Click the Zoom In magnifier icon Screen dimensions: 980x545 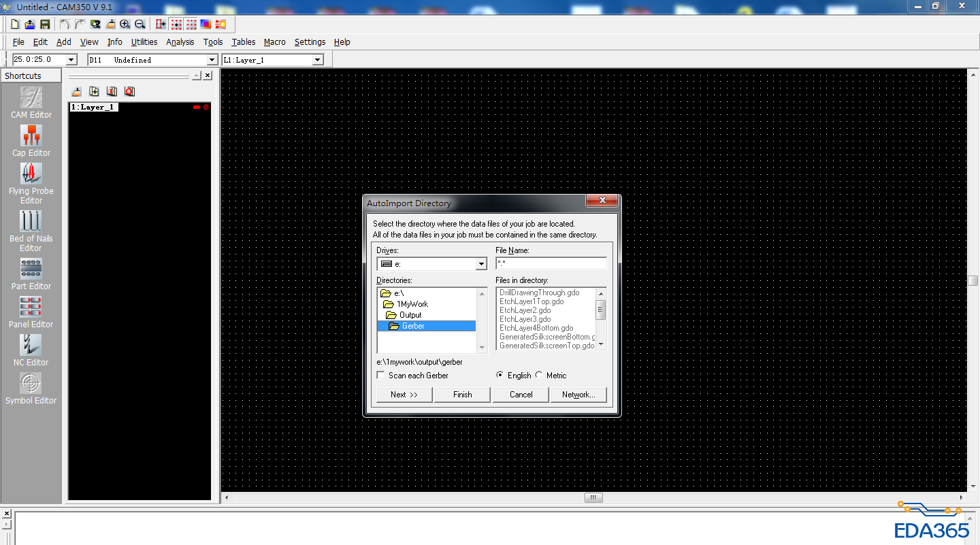pyautogui.click(x=125, y=24)
